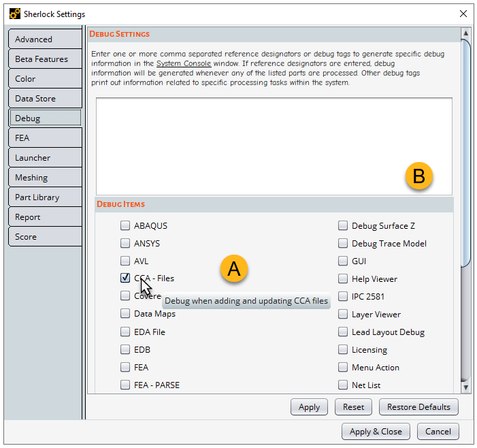Click Restore Defaults button
The width and height of the screenshot is (477, 448).
click(x=418, y=407)
